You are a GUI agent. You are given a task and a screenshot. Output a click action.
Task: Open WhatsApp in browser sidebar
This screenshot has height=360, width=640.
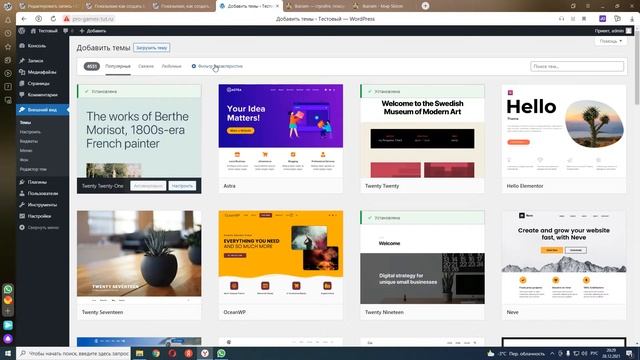pos(8,289)
